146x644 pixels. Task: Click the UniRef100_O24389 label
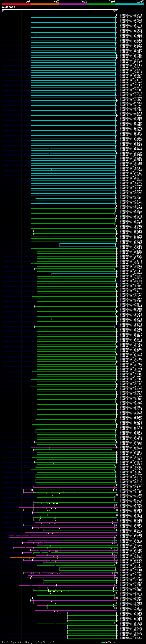click(x=131, y=251)
